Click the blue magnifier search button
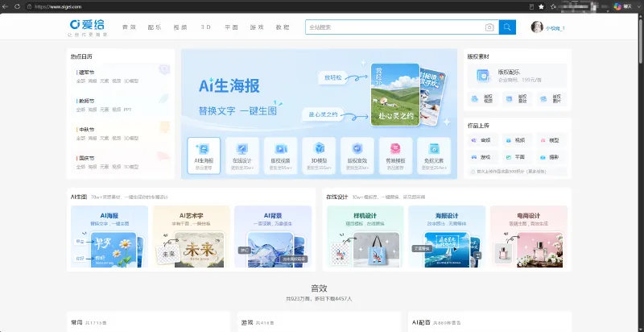644x332 pixels. point(507,27)
